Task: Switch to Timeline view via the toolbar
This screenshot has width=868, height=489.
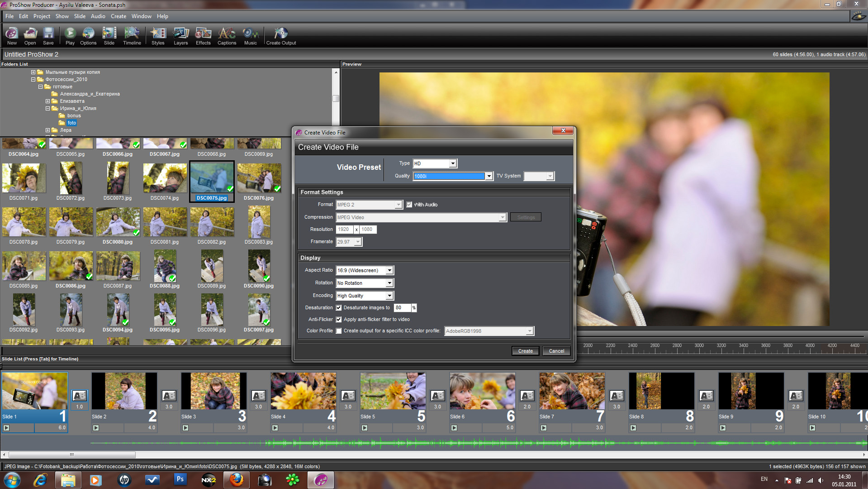Action: pyautogui.click(x=132, y=36)
